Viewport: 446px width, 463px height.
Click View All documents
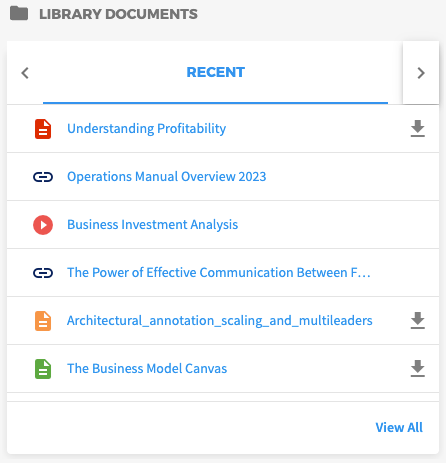tap(399, 427)
